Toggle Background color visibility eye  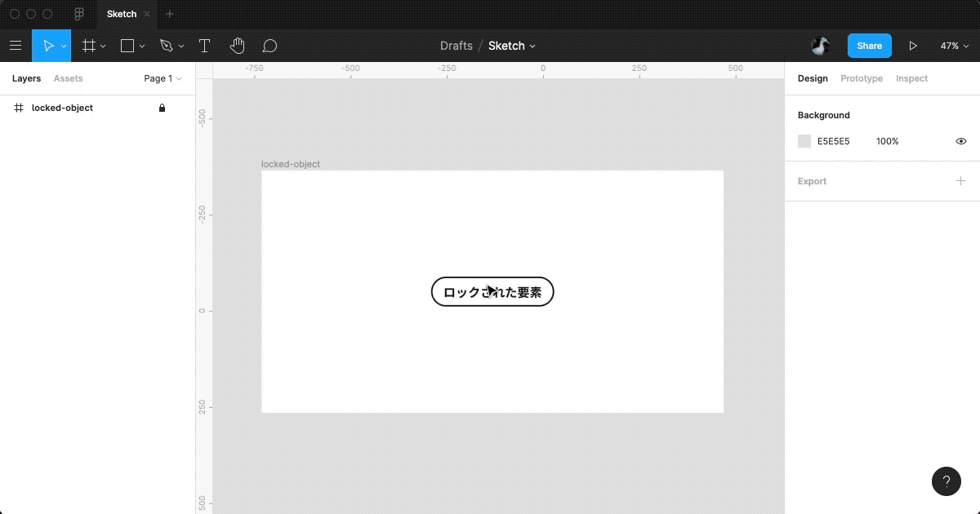pos(960,141)
